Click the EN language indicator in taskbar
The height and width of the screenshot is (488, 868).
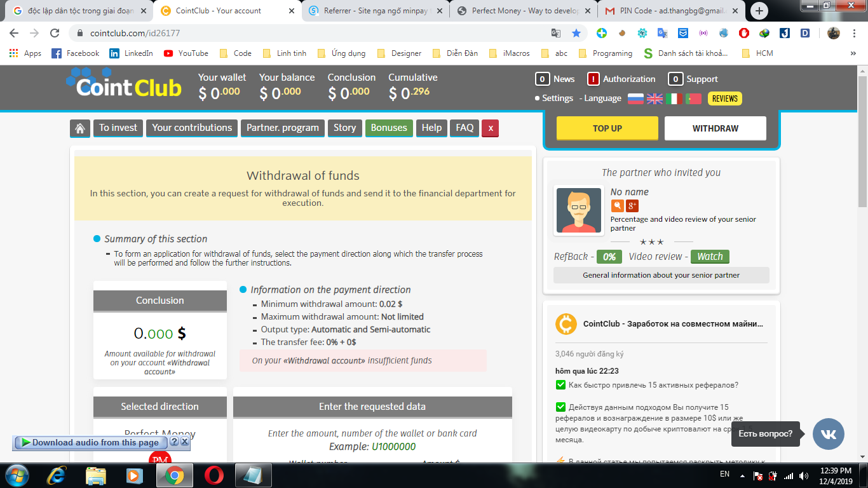pyautogui.click(x=724, y=474)
